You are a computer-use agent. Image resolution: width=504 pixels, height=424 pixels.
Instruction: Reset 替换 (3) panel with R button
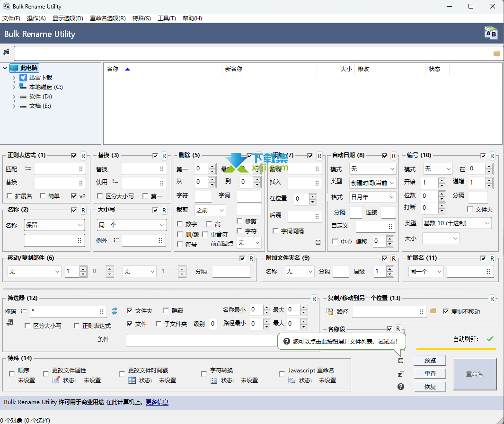coord(164,156)
